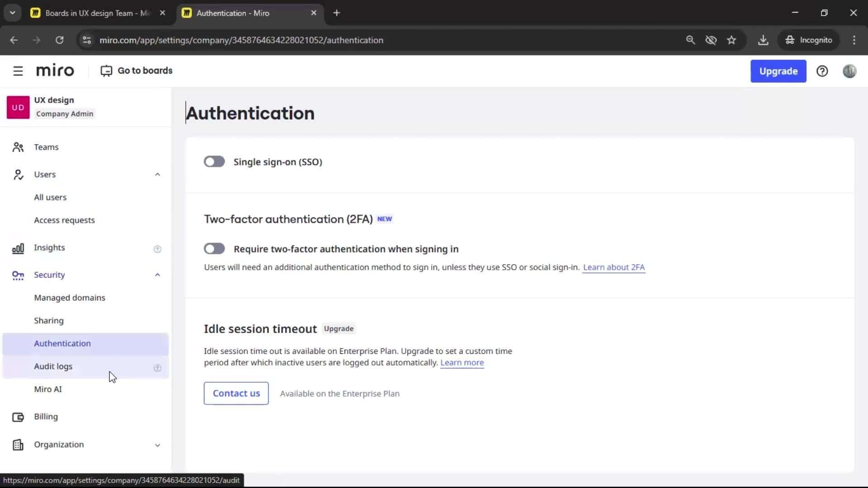Click 'Available on the Enterprise Plan' text

point(340,394)
